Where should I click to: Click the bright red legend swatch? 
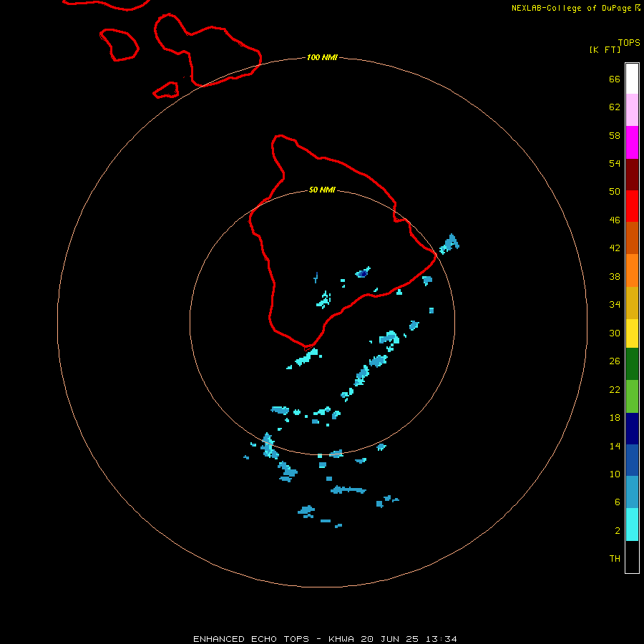click(632, 206)
